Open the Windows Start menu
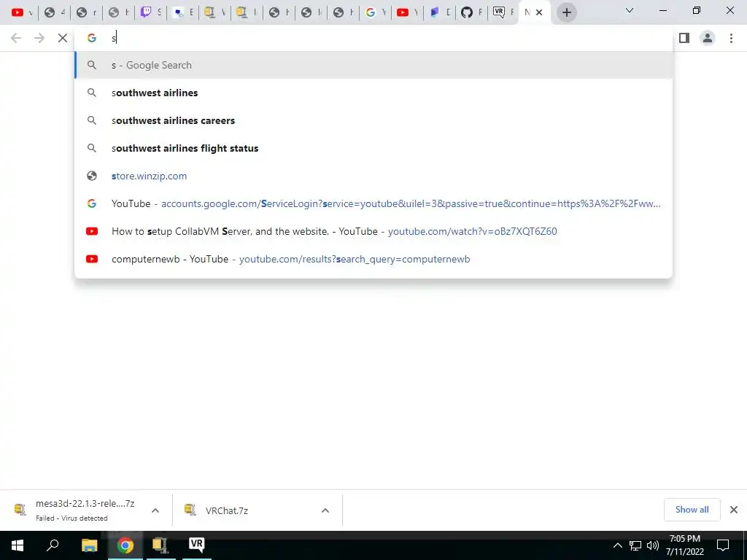The image size is (747, 560). pos(18,545)
